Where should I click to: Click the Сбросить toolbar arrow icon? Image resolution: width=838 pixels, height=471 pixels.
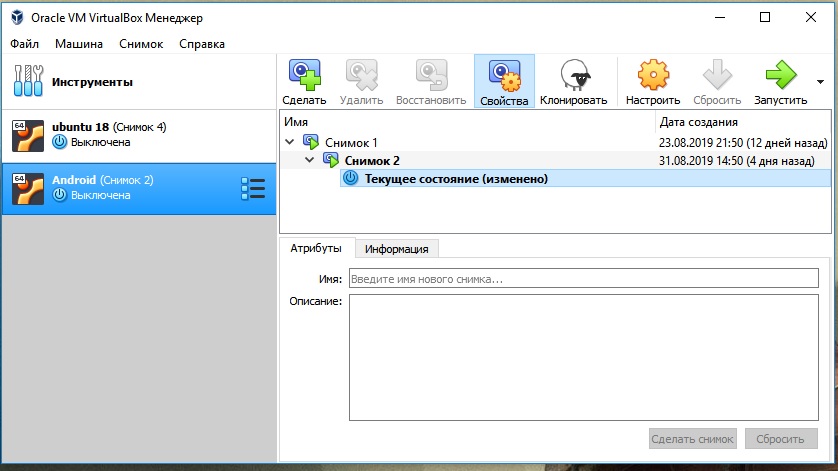pos(717,75)
